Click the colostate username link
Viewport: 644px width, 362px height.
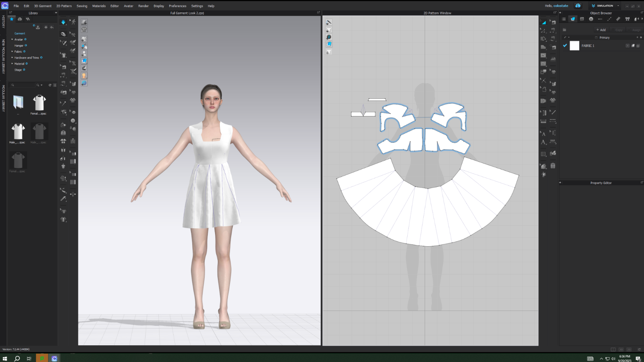(x=561, y=6)
